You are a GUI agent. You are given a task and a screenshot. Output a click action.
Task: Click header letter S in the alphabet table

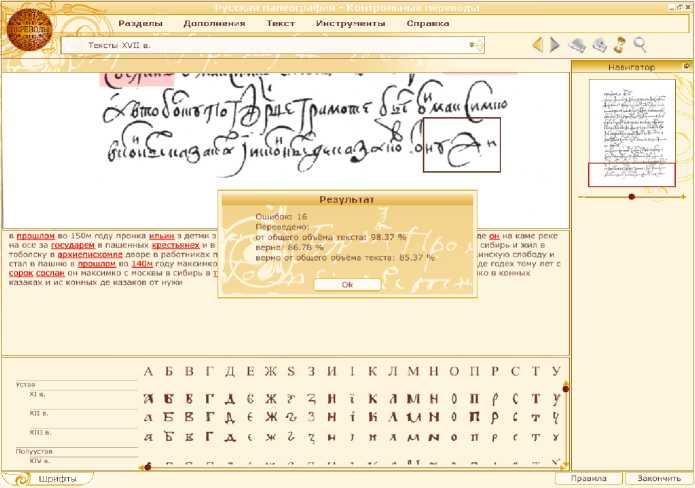(291, 371)
